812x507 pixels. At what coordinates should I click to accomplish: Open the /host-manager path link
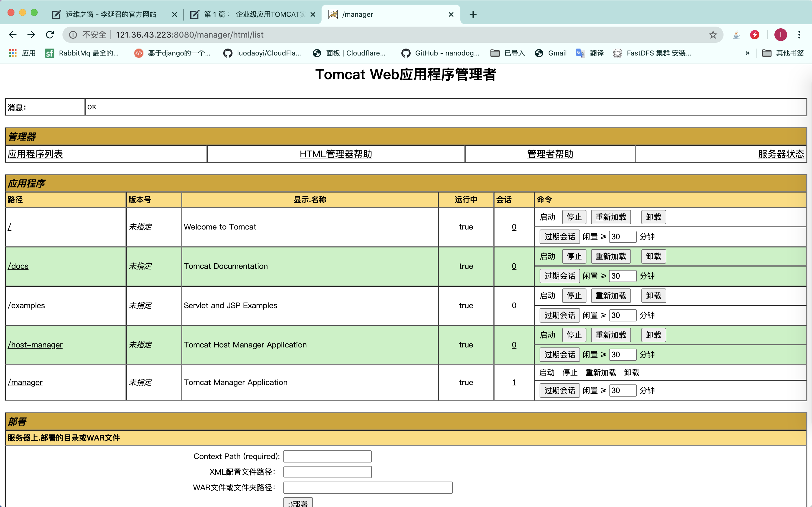[x=35, y=345]
